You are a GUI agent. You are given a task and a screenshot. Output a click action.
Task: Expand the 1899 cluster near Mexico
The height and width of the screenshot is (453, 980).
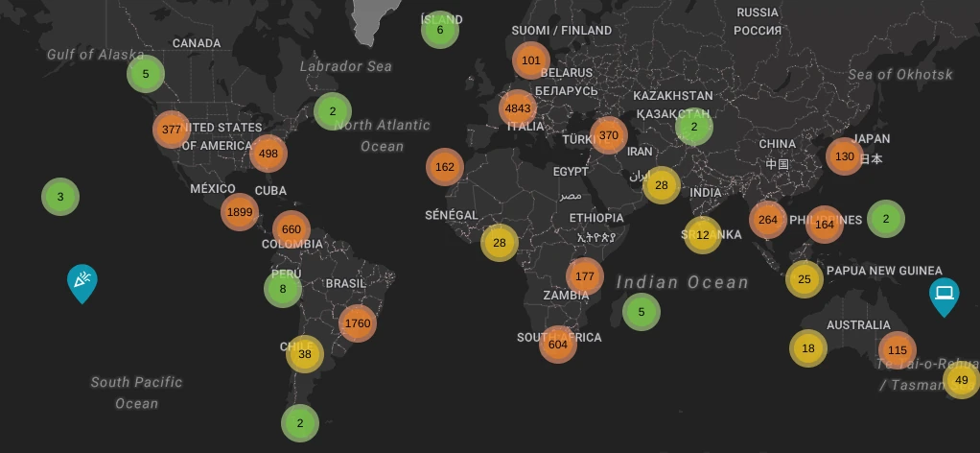point(240,212)
